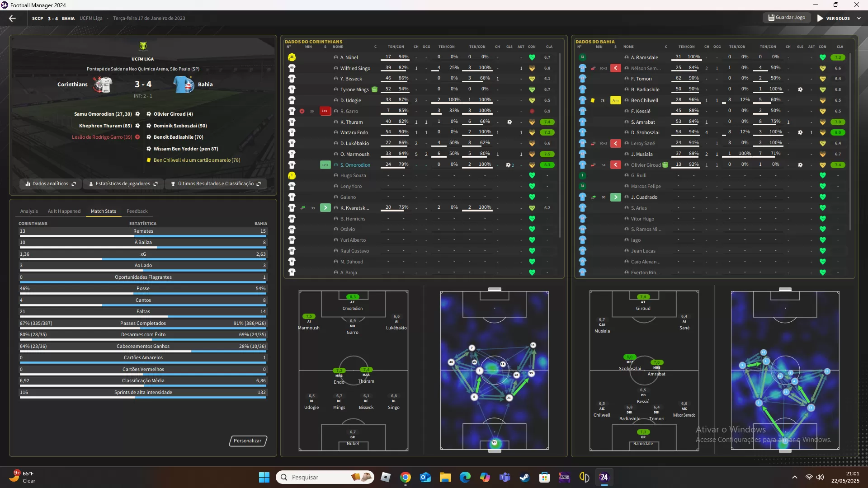Click D. Szoboszlai rating badge
This screenshot has height=488, width=868.
click(x=838, y=133)
